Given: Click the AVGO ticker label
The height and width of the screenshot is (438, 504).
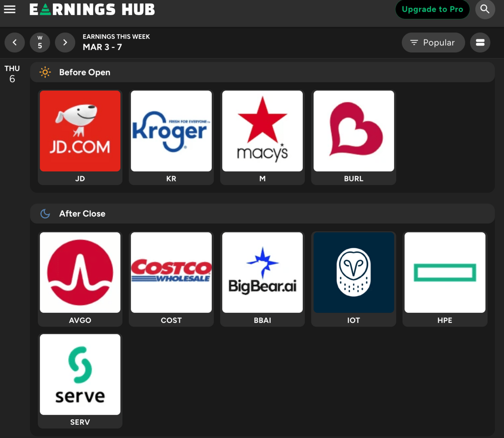Looking at the screenshot, I should 80,320.
